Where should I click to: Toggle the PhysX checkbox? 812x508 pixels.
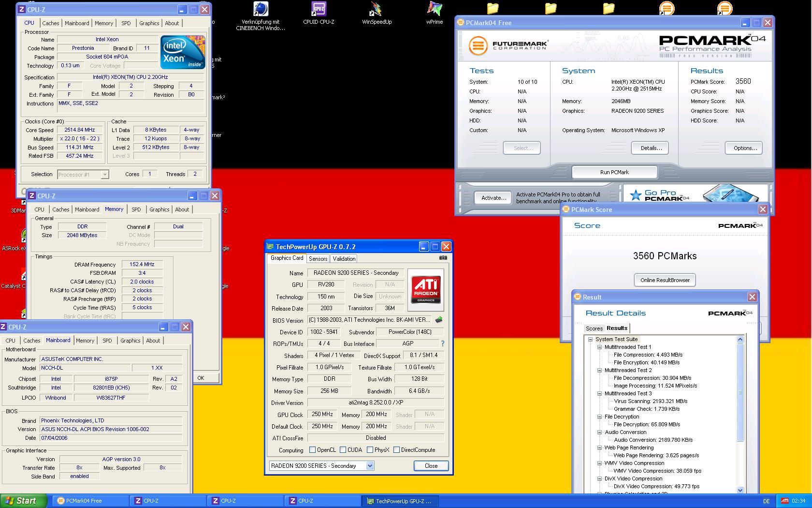tap(370, 450)
